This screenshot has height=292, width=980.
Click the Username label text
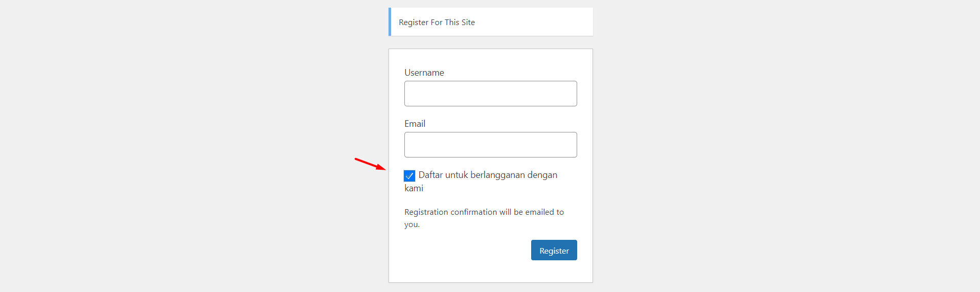(x=424, y=73)
